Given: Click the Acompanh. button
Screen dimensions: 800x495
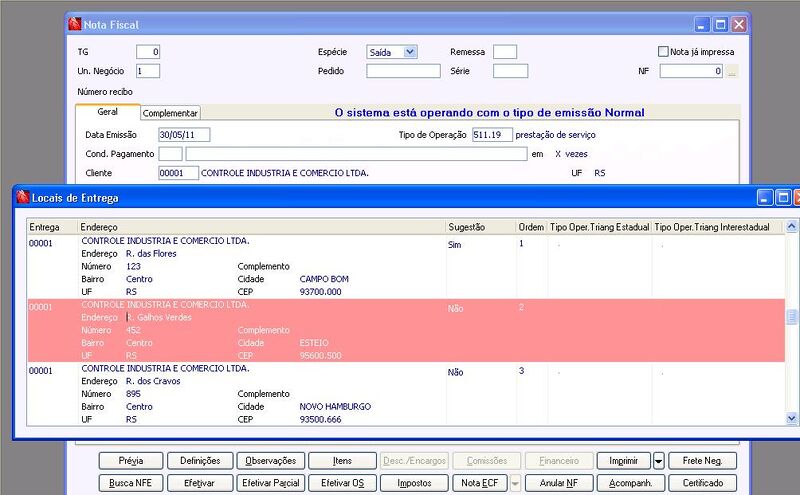Looking at the screenshot, I should pyautogui.click(x=631, y=483).
